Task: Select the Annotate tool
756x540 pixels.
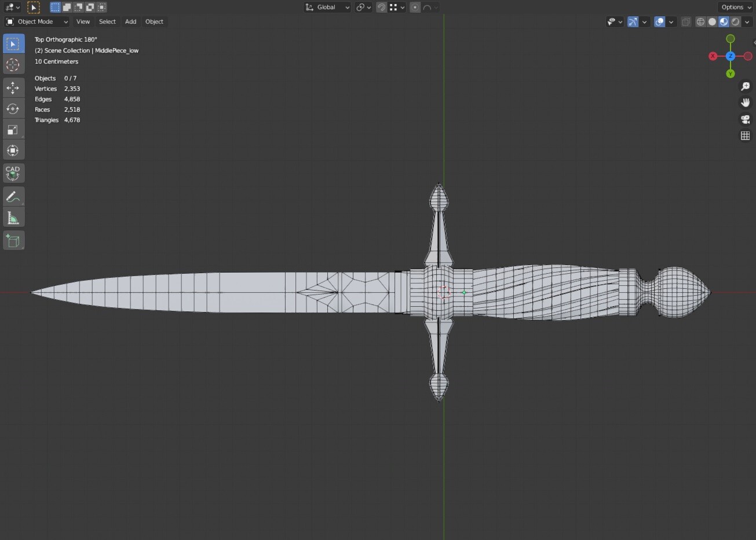Action: 13,196
